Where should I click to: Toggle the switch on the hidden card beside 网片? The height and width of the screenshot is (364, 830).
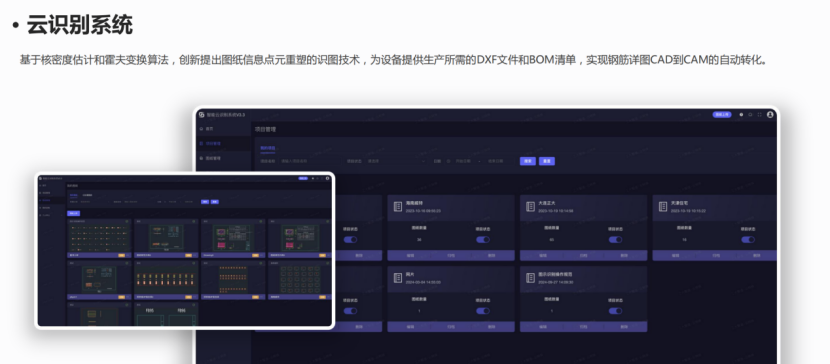[x=350, y=311]
